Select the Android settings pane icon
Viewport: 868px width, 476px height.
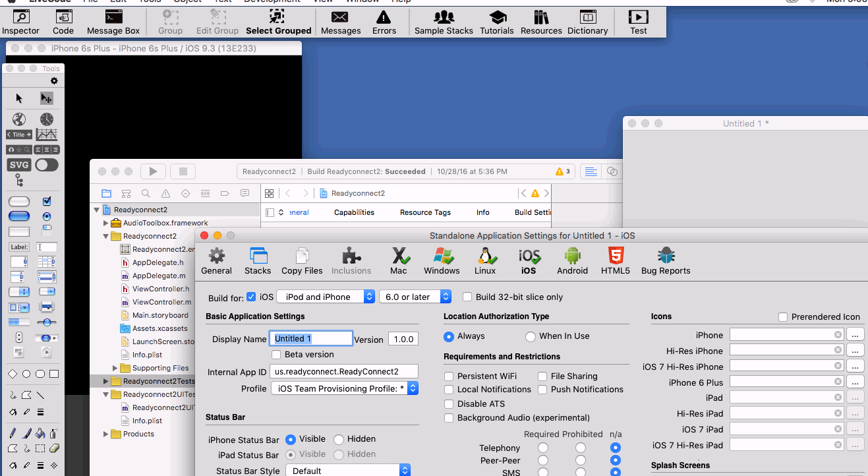[x=572, y=260]
